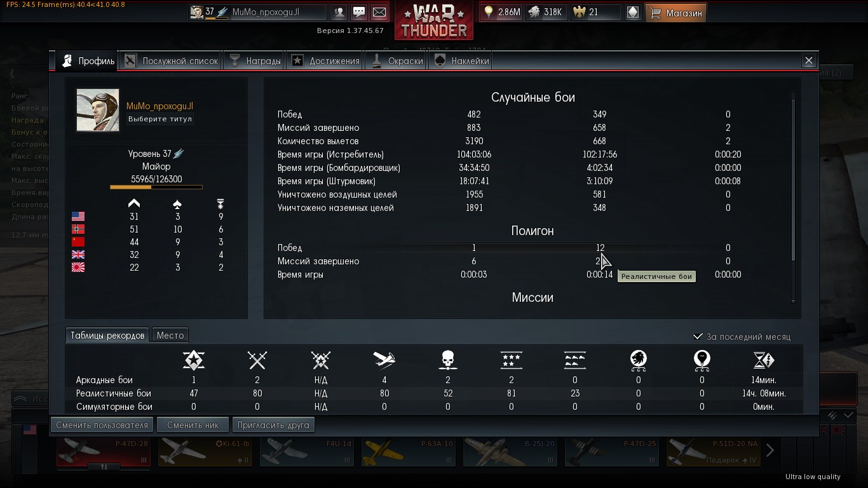The height and width of the screenshot is (488, 868).
Task: Expand the chevron at bottom right corner
Action: click(x=848, y=415)
